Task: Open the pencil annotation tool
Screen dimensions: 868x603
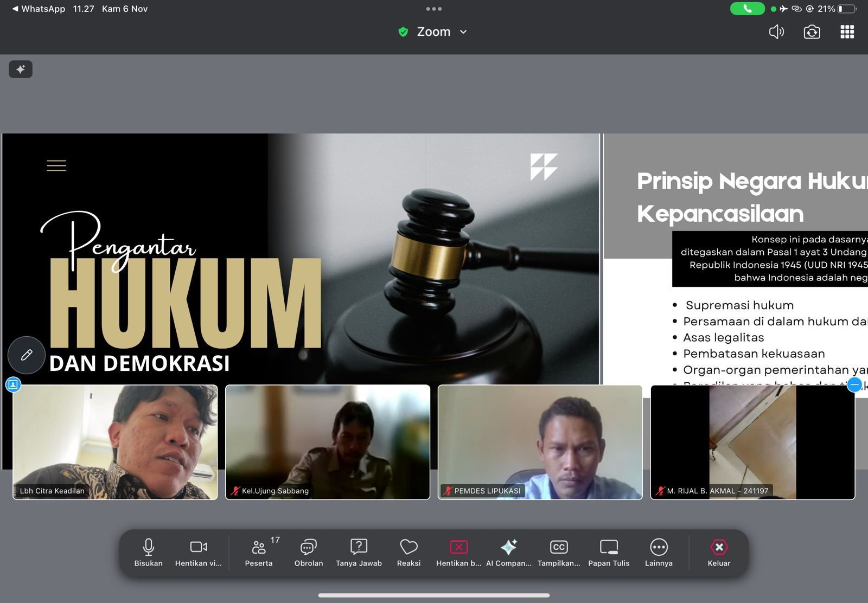Action: pyautogui.click(x=27, y=355)
